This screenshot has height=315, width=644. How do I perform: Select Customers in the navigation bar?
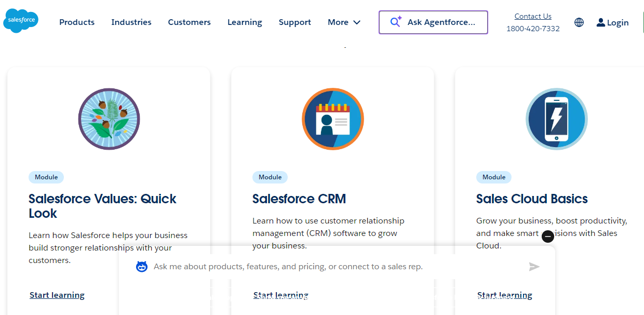coord(190,22)
